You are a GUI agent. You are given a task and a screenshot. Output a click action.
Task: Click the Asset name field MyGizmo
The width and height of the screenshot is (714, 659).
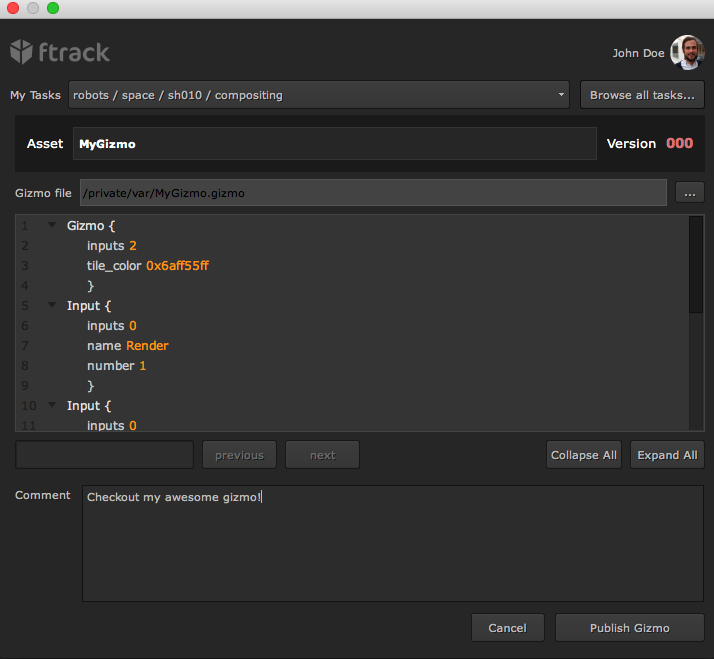tap(335, 143)
